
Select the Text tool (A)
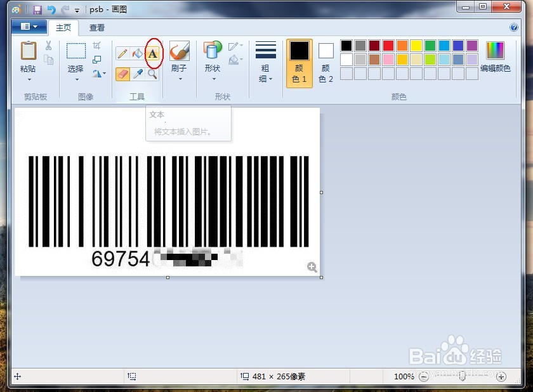(153, 53)
